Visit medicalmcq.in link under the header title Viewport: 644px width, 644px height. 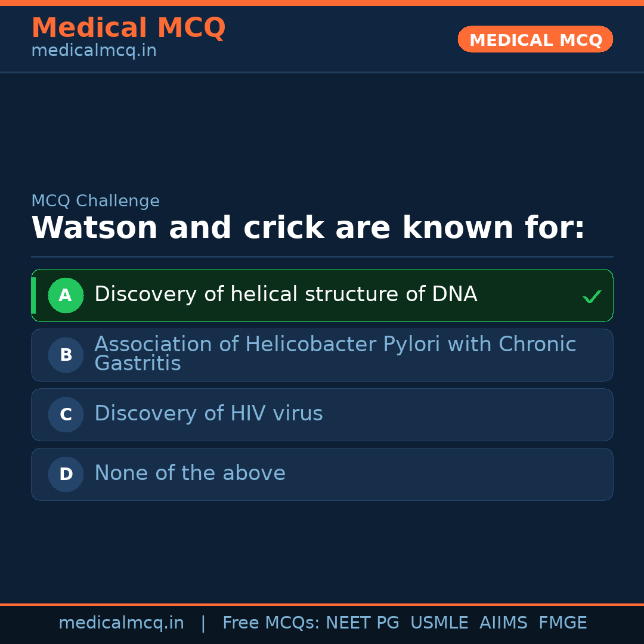[94, 51]
